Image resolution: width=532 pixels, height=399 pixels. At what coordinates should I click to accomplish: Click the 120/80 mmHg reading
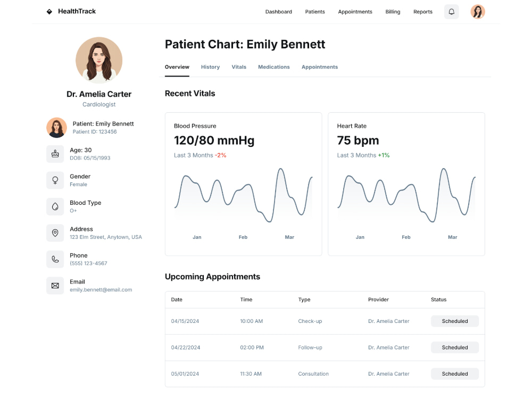(x=214, y=140)
